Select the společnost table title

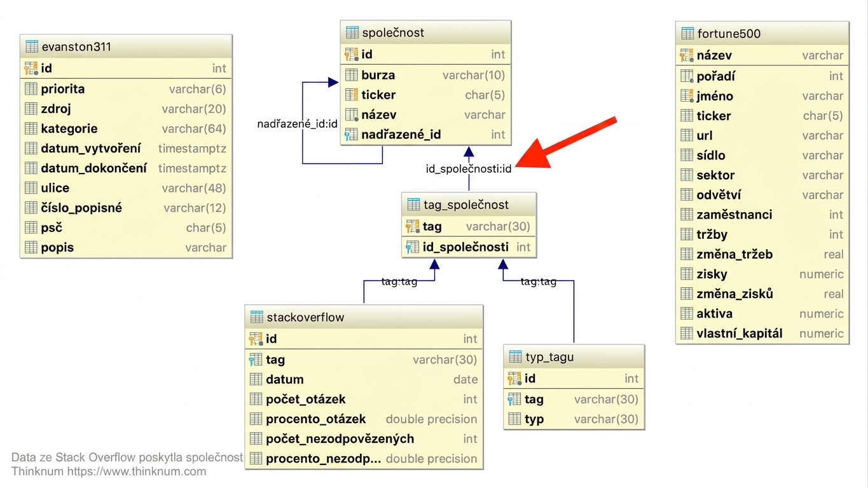click(x=393, y=32)
